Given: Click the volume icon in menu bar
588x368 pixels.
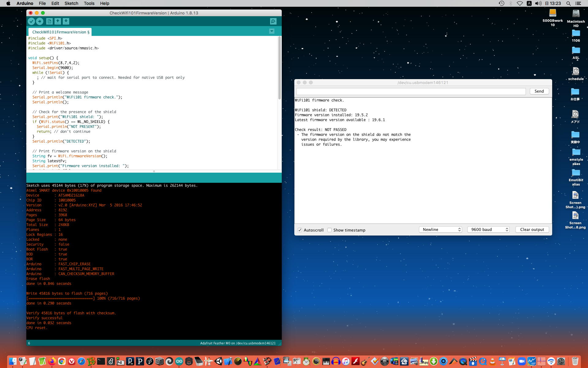Looking at the screenshot, I should point(538,3).
